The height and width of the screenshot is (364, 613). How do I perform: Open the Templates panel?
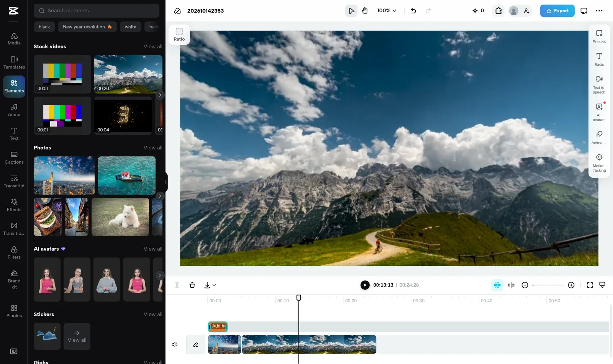14,62
